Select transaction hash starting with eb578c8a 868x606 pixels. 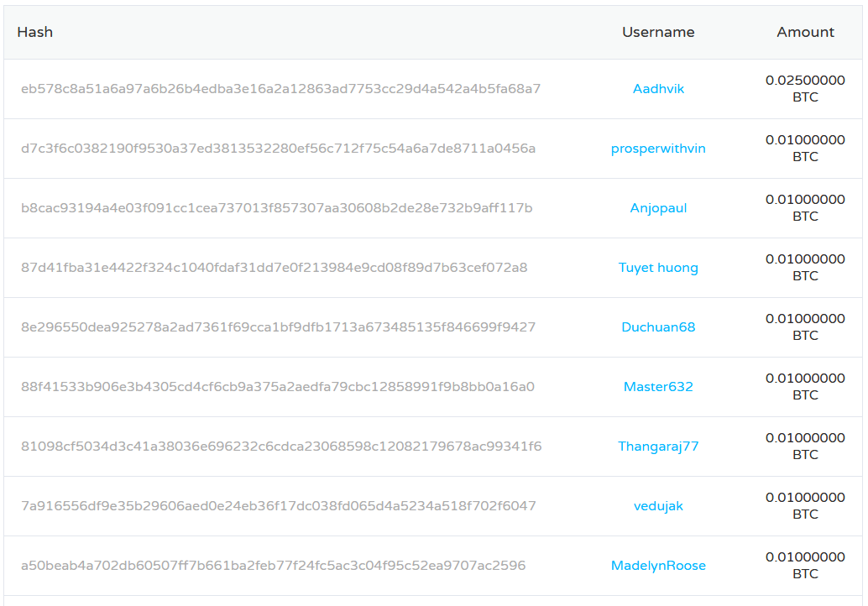(280, 89)
